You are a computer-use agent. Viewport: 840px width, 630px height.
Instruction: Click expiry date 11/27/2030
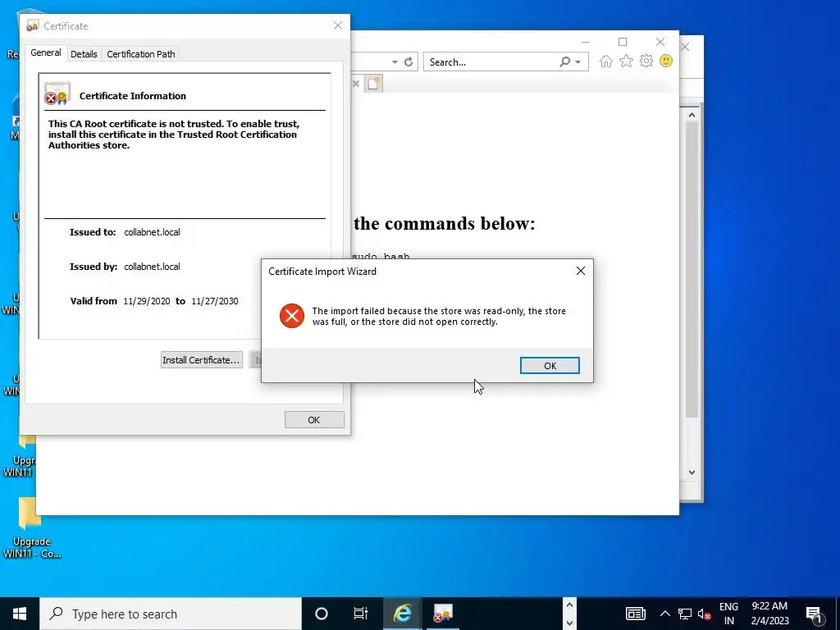215,301
